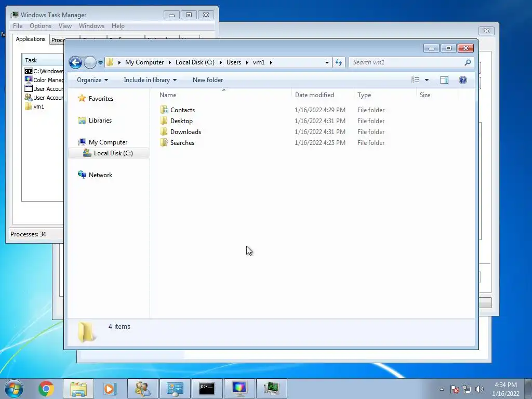Screen dimensions: 532x399
Task: Open the Windows Start menu
Action: pyautogui.click(x=14, y=389)
